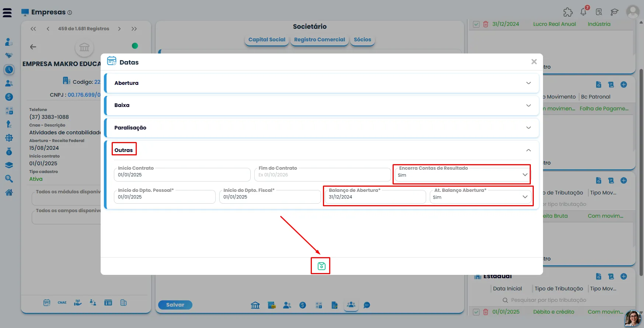Click the bank building icon in bottom toolbar
644x328 pixels.
pyautogui.click(x=255, y=305)
